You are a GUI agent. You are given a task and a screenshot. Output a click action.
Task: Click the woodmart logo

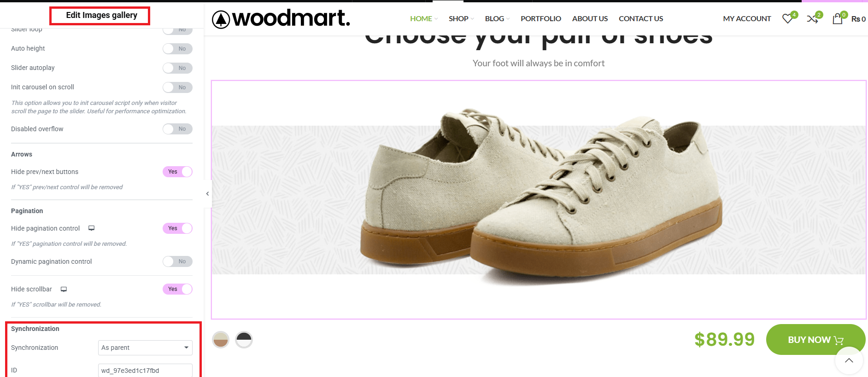coord(281,18)
